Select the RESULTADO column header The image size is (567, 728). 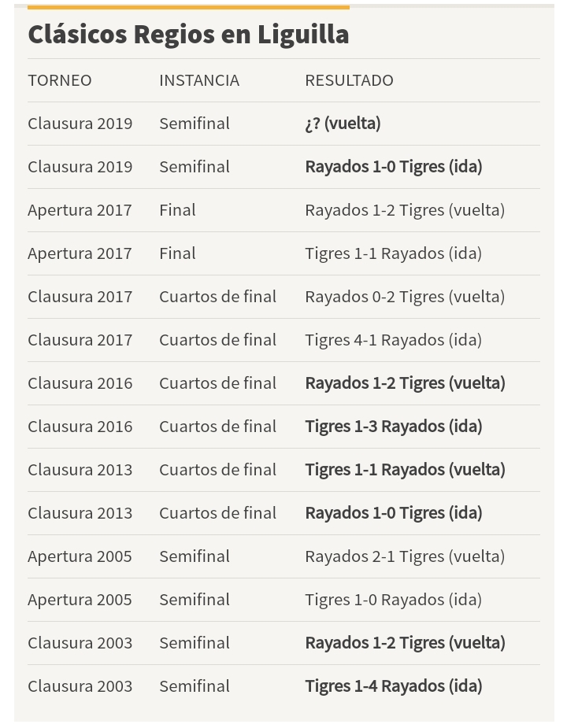[349, 80]
